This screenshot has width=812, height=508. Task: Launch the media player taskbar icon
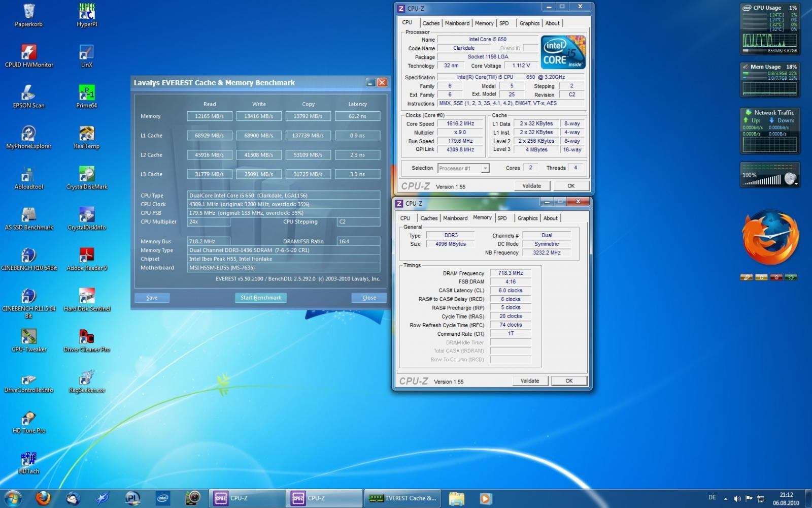point(485,498)
